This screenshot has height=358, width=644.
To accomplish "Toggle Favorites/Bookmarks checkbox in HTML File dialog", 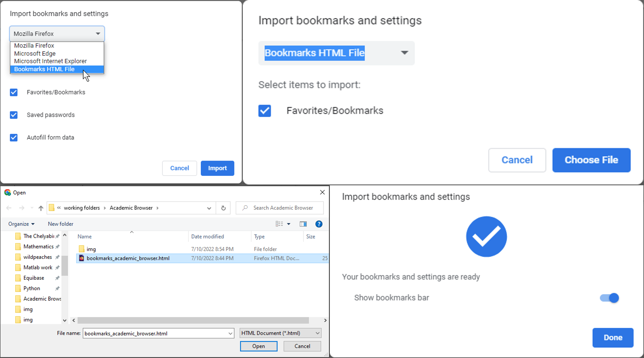I will tap(265, 111).
